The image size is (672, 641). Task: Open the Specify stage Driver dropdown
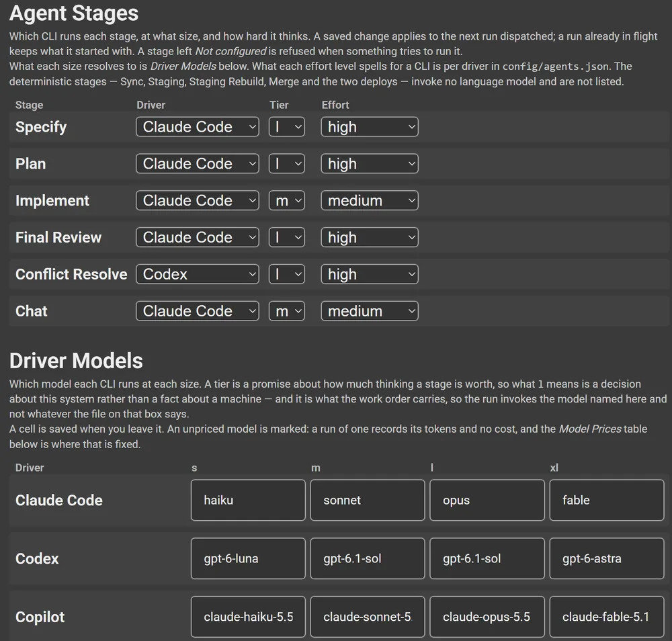[x=198, y=127]
